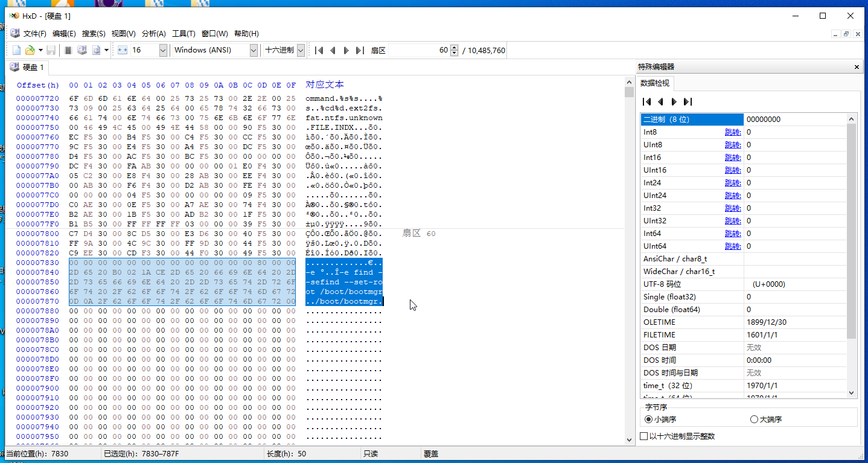Click the FILETIME value 1601/1/1
Screen dimensions: 868x463
point(763,335)
